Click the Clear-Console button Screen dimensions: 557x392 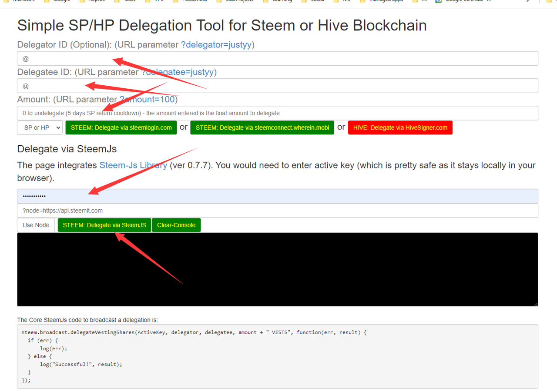point(176,225)
